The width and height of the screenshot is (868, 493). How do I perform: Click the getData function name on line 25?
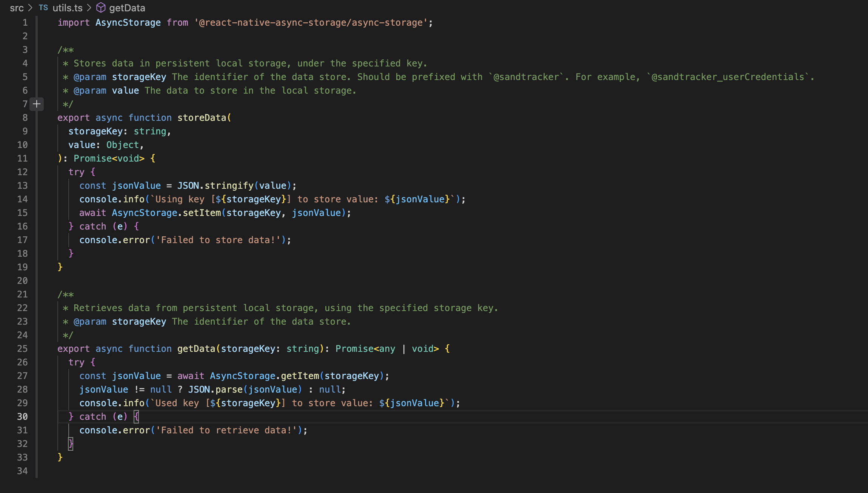click(x=196, y=349)
